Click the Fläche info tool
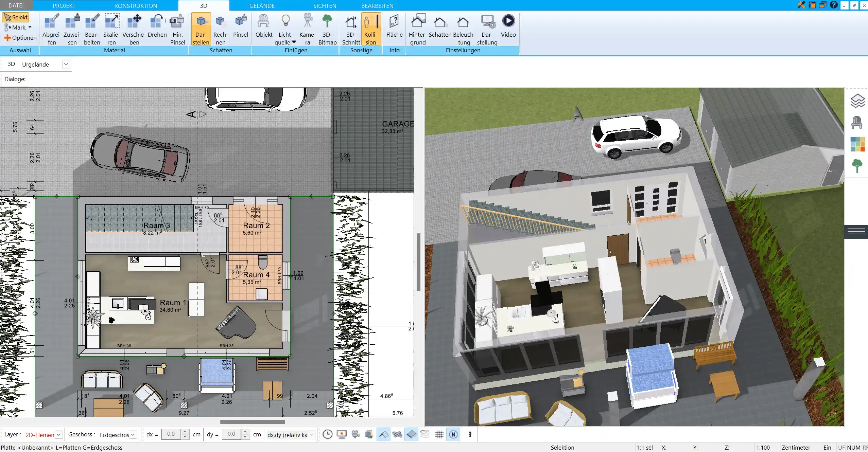868x452 pixels. [394, 26]
